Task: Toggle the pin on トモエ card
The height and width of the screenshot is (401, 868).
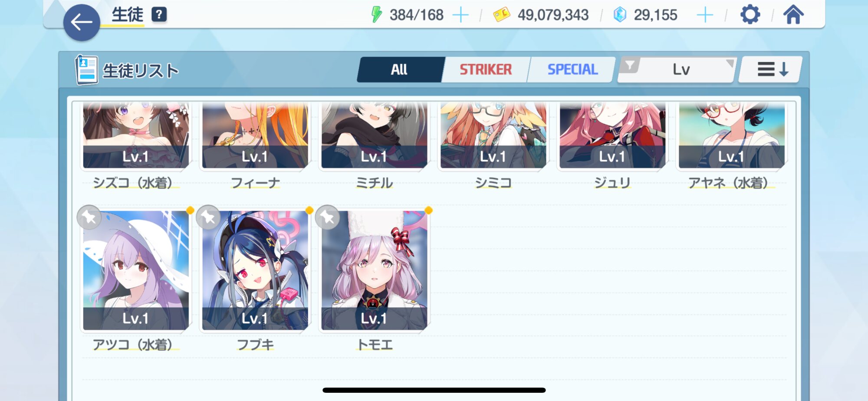Action: pos(328,217)
